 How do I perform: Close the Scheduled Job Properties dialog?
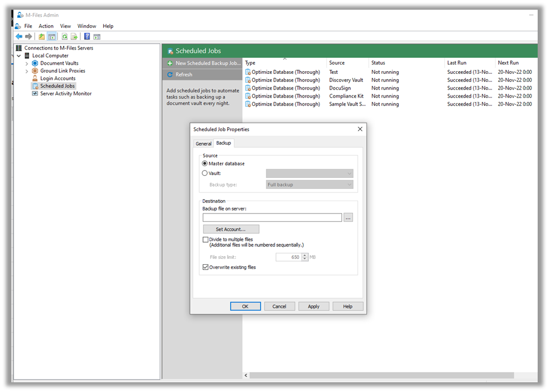pyautogui.click(x=360, y=129)
